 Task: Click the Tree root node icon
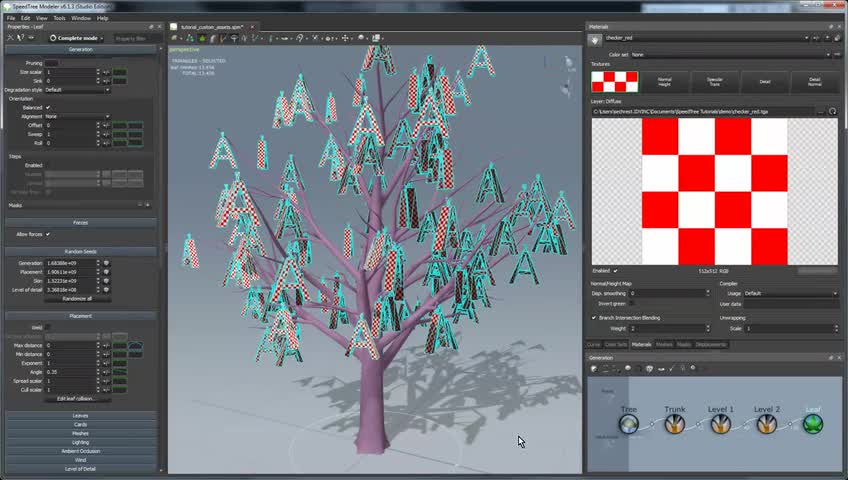[x=628, y=424]
